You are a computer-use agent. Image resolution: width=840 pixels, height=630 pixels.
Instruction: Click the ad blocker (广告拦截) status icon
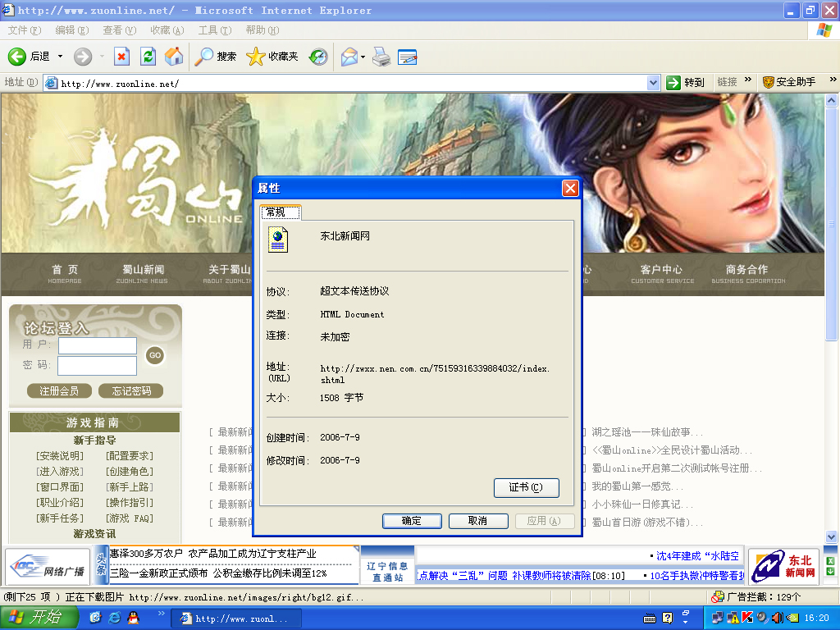tap(717, 597)
